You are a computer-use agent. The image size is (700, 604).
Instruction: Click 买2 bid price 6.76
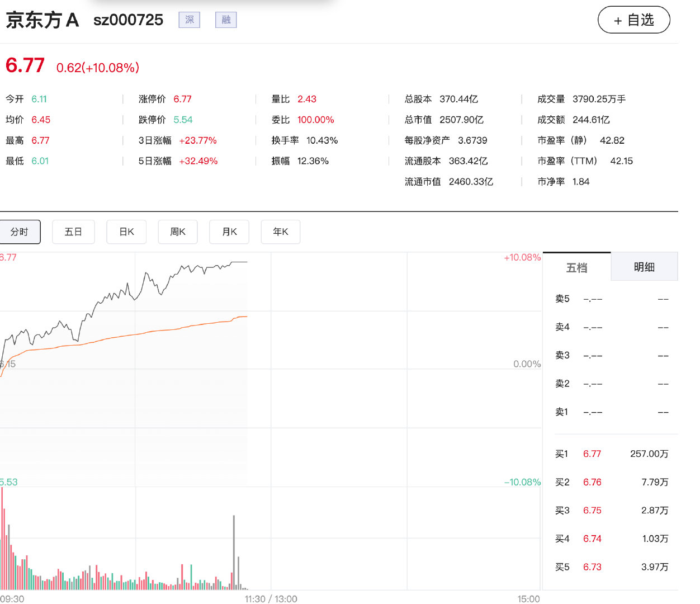(x=592, y=482)
